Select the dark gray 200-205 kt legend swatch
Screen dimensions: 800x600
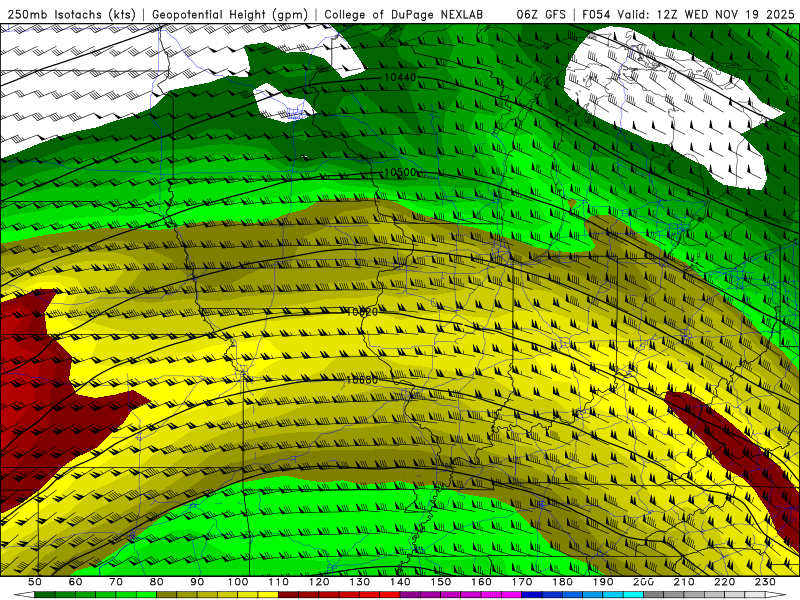click(654, 594)
